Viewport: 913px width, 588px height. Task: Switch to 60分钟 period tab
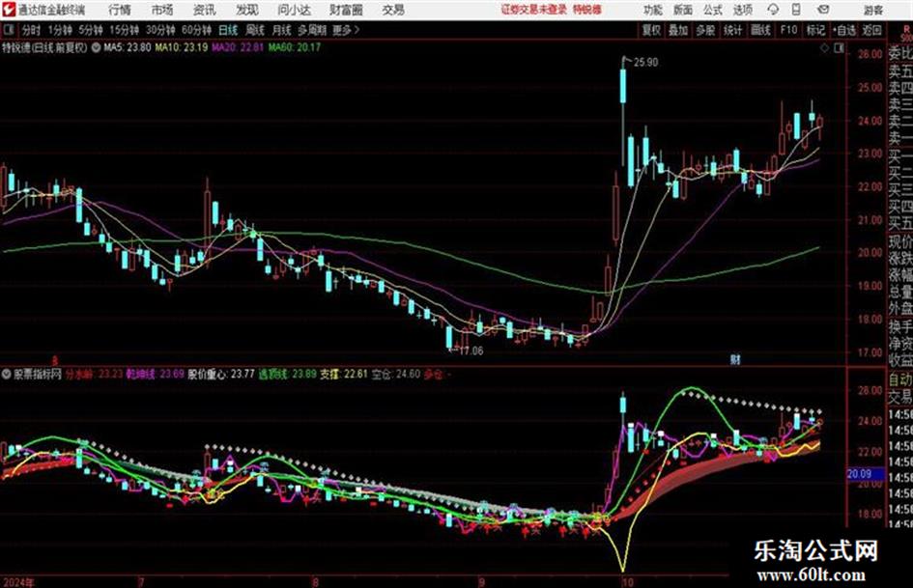(x=196, y=30)
